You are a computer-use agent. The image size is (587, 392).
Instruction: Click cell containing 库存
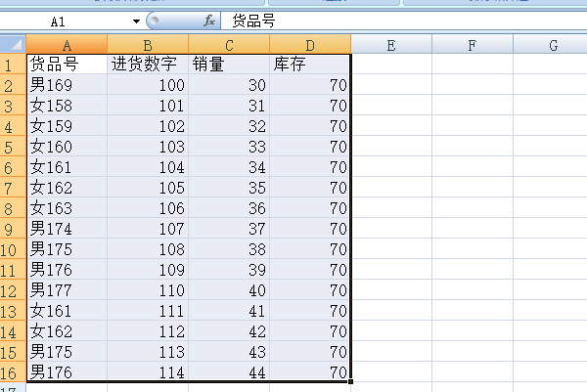pos(310,65)
